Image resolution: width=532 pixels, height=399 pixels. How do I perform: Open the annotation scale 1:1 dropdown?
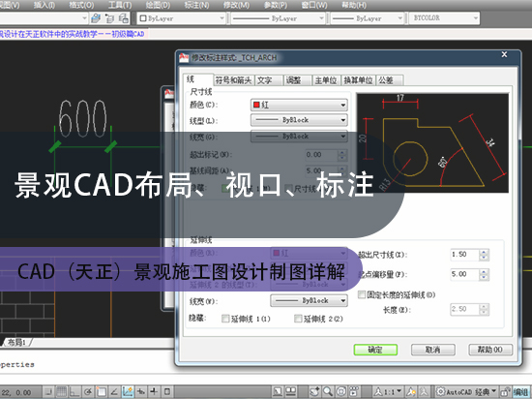coord(388,392)
